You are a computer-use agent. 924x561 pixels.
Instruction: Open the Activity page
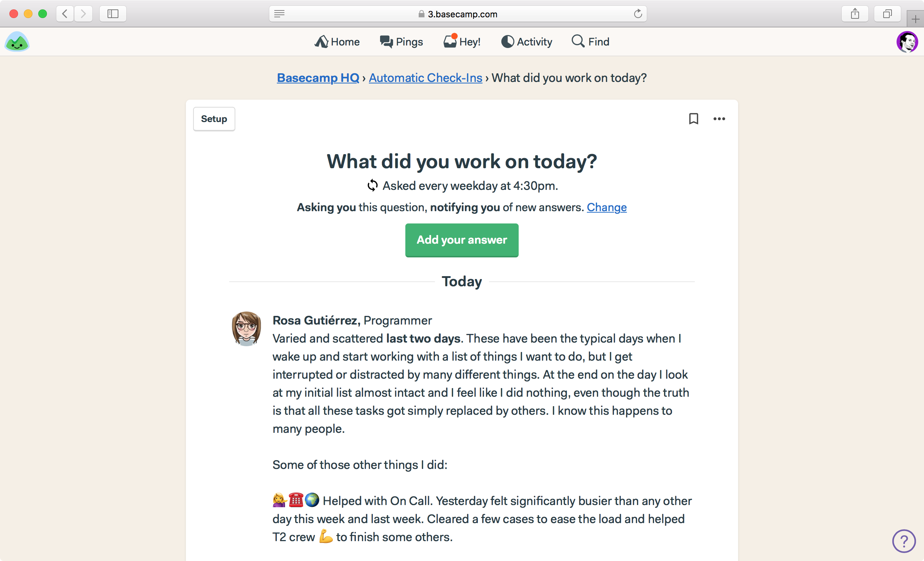(527, 42)
